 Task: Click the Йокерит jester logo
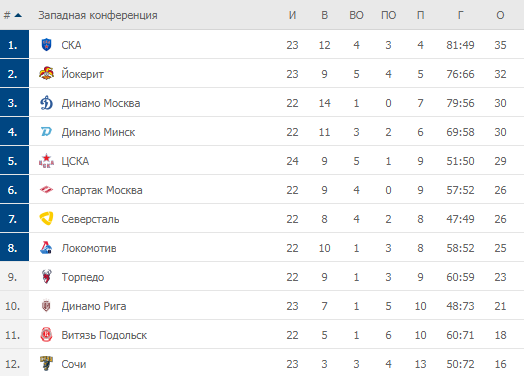point(46,74)
